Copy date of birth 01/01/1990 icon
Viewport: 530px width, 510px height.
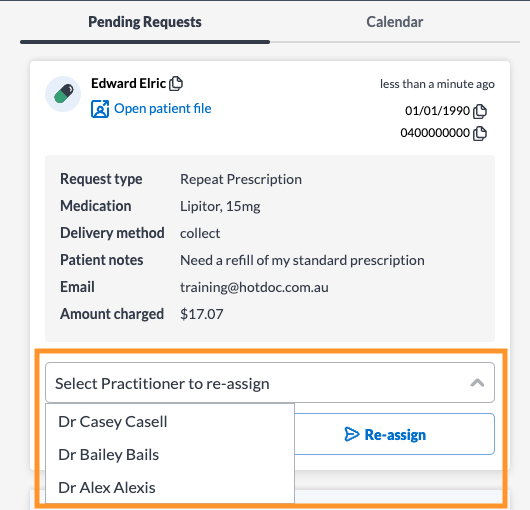click(480, 111)
